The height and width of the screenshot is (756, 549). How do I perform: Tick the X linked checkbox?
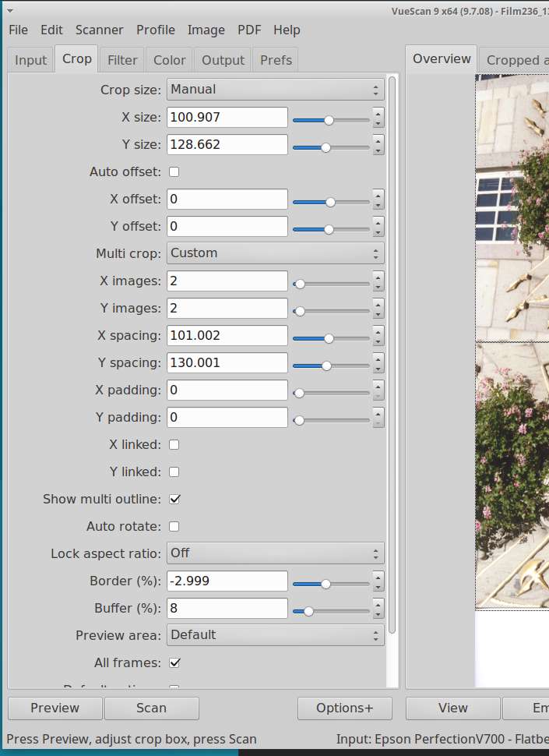pyautogui.click(x=174, y=444)
